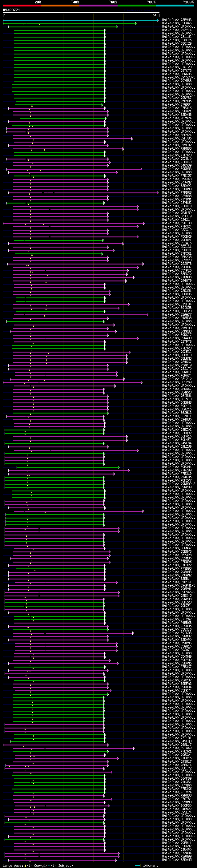Select the UniRef100_B9HCK1 label
197x868 pixels.
point(177,250)
